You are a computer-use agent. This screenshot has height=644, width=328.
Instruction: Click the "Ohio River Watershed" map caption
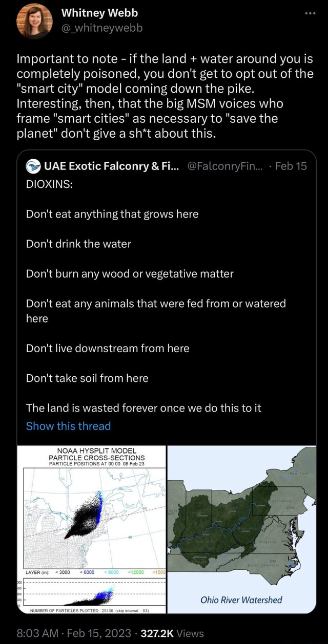(241, 599)
